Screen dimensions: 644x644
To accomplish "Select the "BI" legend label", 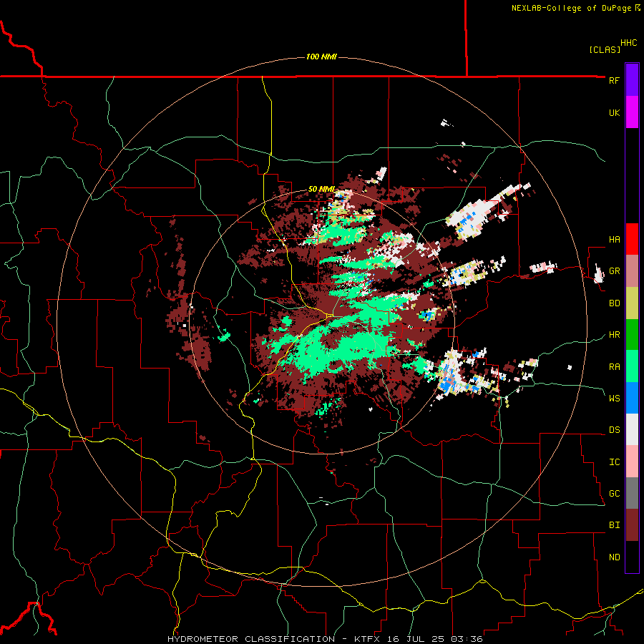I will (x=614, y=525).
